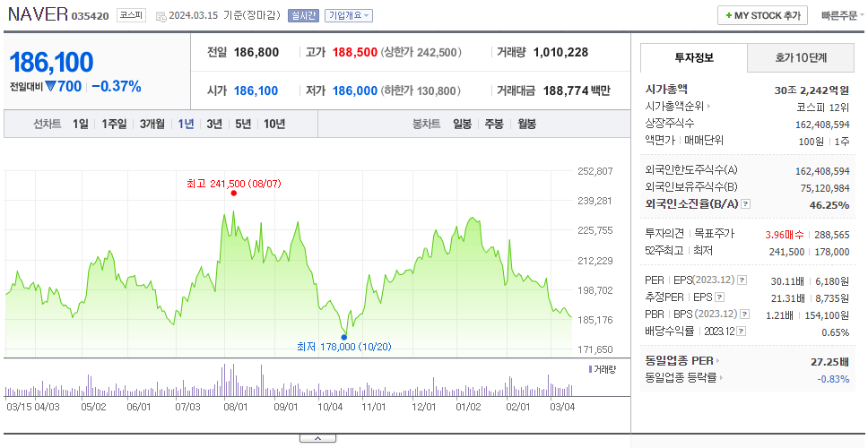Select the 3개월 line chart period
This screenshot has width=868, height=448.
click(152, 124)
